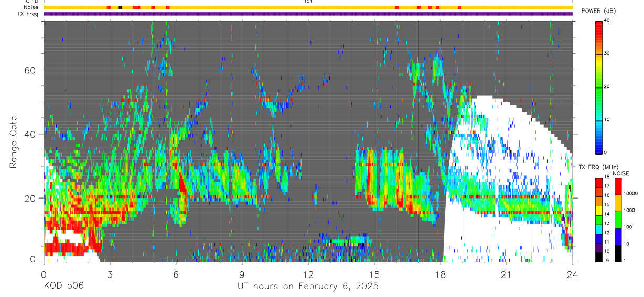Click the NOISE colorbar
644x297 pixels.
pos(618,219)
